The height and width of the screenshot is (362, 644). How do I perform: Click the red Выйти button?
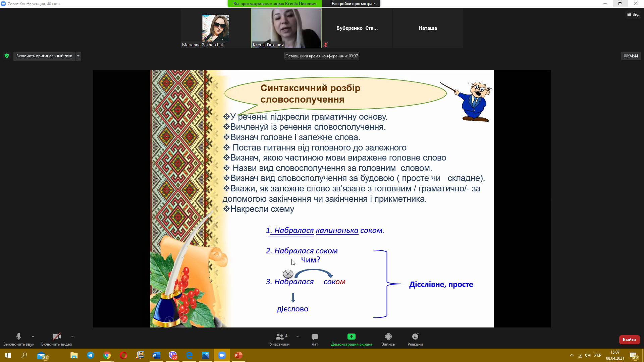pyautogui.click(x=629, y=340)
